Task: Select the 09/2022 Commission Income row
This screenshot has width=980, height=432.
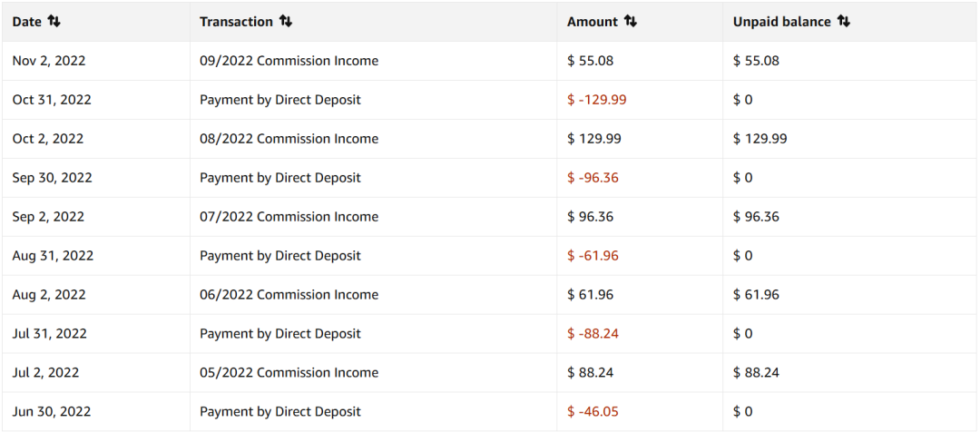Action: click(x=289, y=61)
